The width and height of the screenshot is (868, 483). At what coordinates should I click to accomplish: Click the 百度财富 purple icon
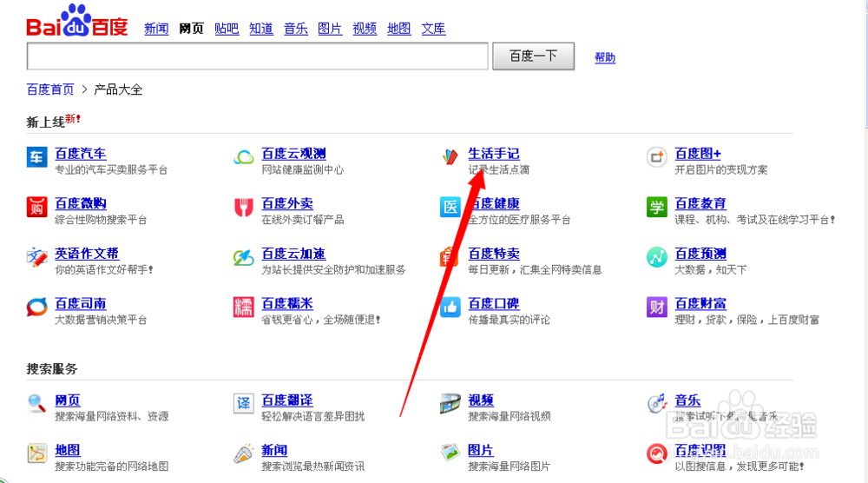point(656,307)
